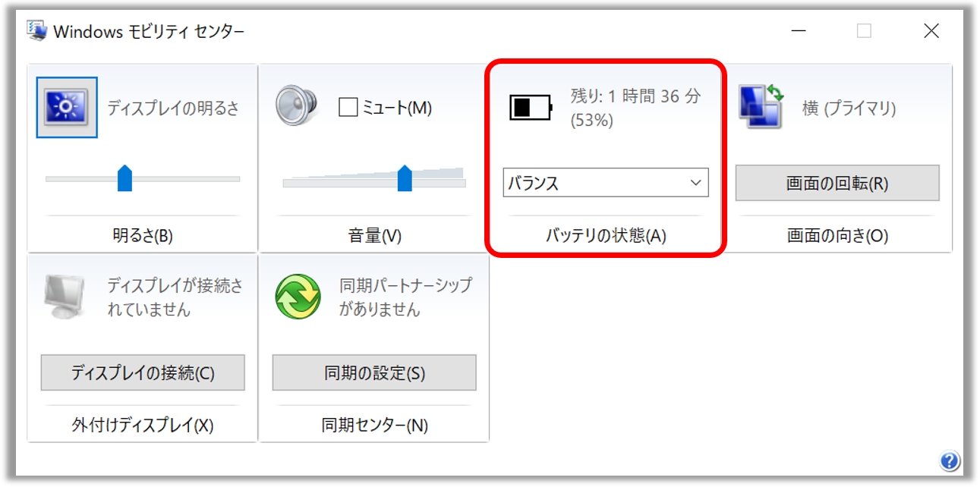Click the Windows モビリティ センター title icon
Viewport: 980px width, 487px height.
[x=36, y=31]
